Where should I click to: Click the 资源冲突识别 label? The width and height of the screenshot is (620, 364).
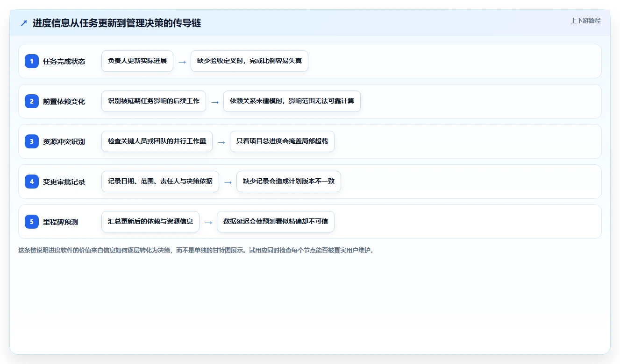[64, 141]
